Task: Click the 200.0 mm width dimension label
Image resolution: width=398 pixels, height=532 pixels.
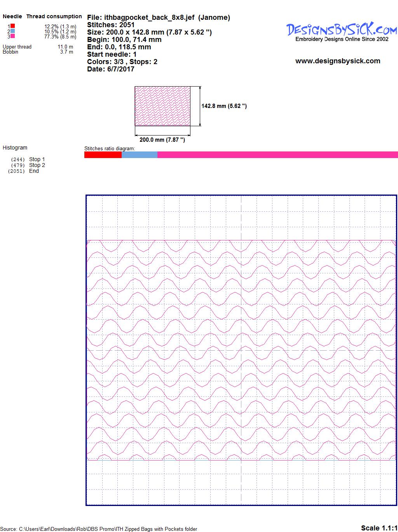Action: [162, 140]
